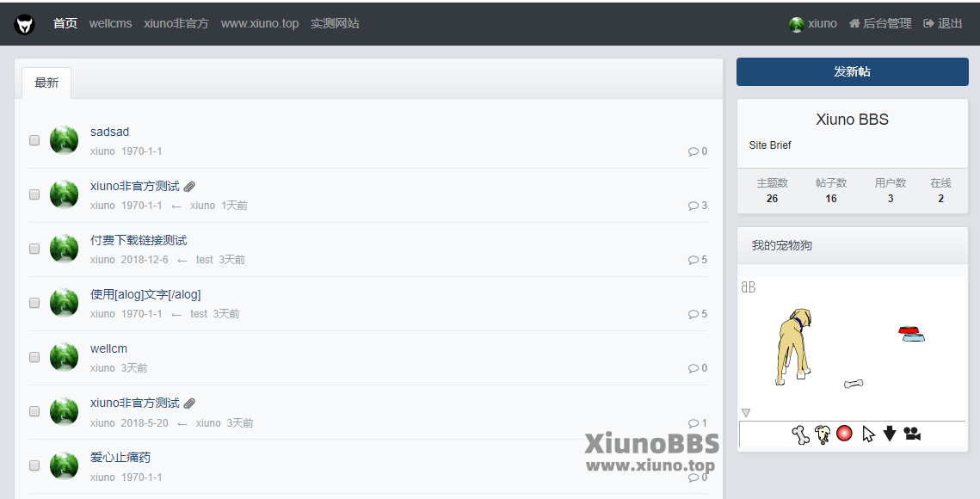Select the bone tool in the pet toolbar
980x499 pixels.
(x=801, y=434)
